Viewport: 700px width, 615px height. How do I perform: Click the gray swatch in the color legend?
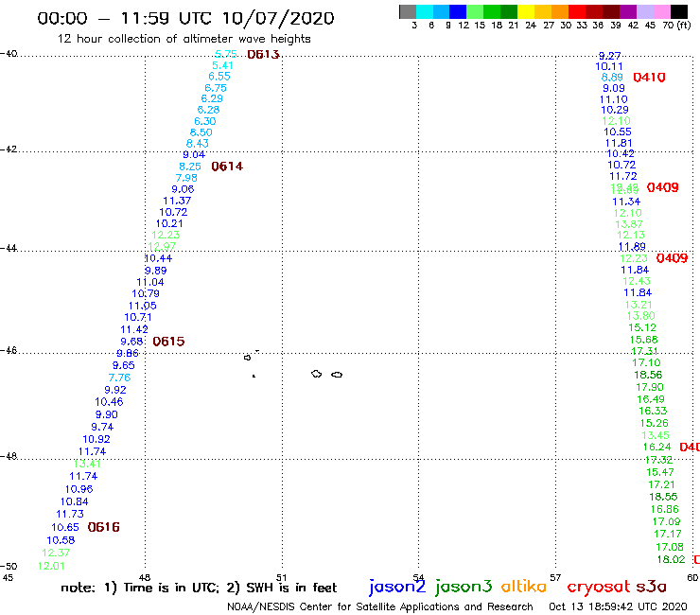pyautogui.click(x=408, y=11)
